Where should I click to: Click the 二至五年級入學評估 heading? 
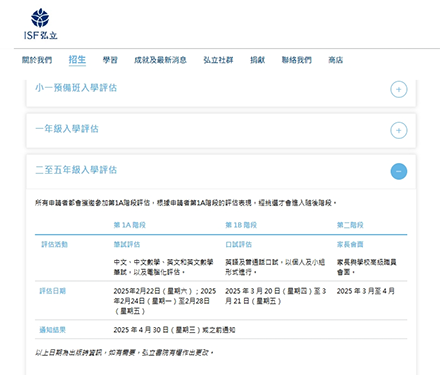pyautogui.click(x=76, y=170)
